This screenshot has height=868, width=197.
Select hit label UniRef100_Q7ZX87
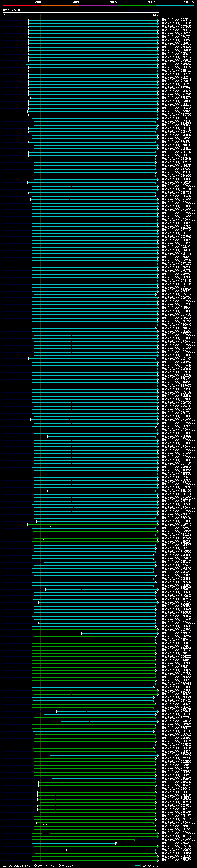tap(176, 304)
